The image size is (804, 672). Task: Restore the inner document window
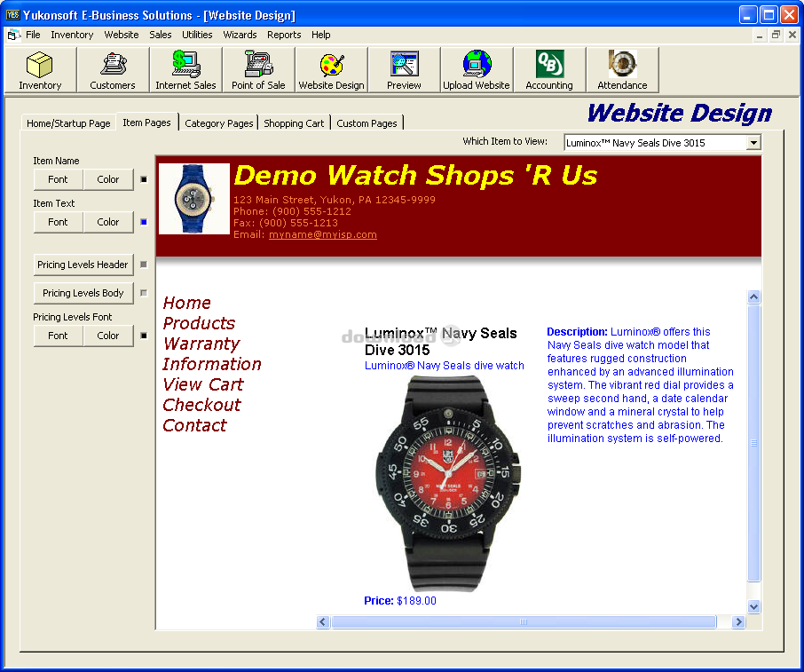click(x=776, y=35)
